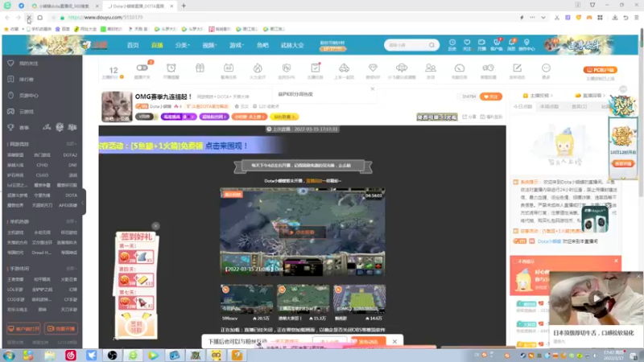Click the Windows Start button

coord(8,355)
